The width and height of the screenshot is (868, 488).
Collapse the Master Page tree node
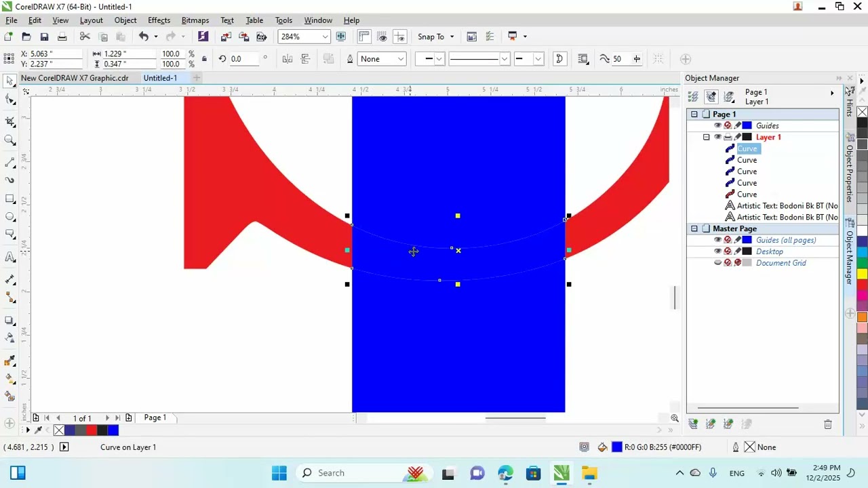pos(694,229)
